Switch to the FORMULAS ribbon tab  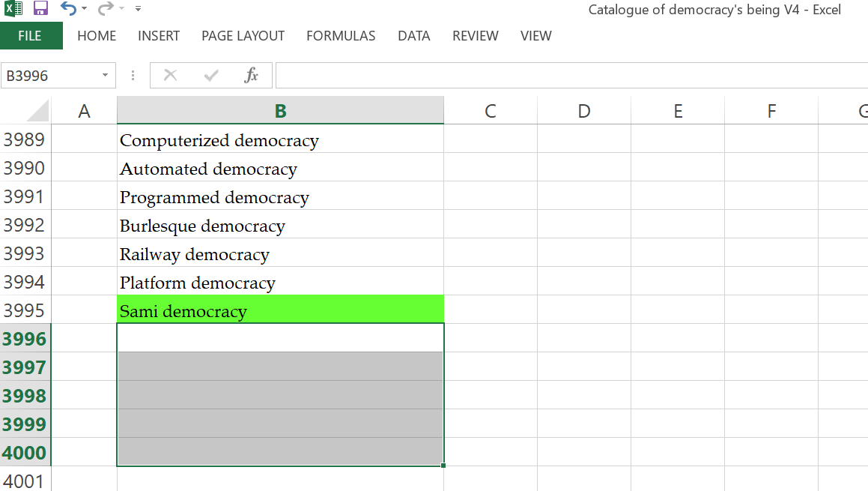[x=341, y=36]
